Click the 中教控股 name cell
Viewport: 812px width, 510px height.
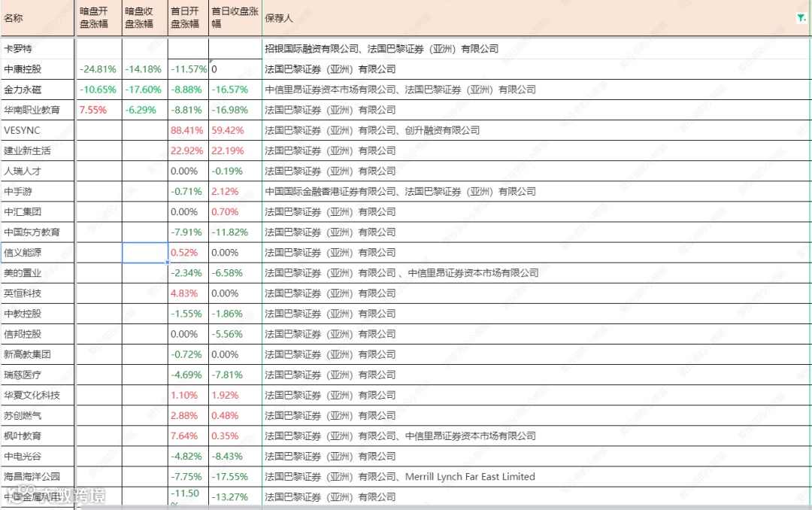pyautogui.click(x=38, y=314)
